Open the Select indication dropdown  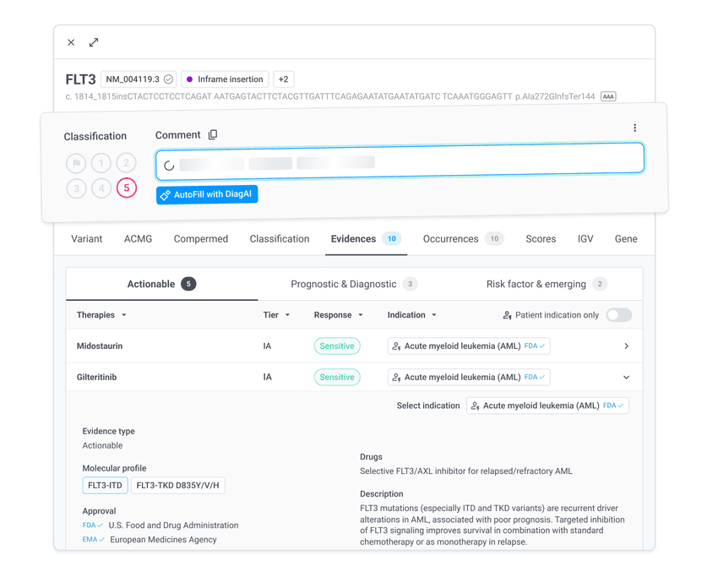[547, 406]
